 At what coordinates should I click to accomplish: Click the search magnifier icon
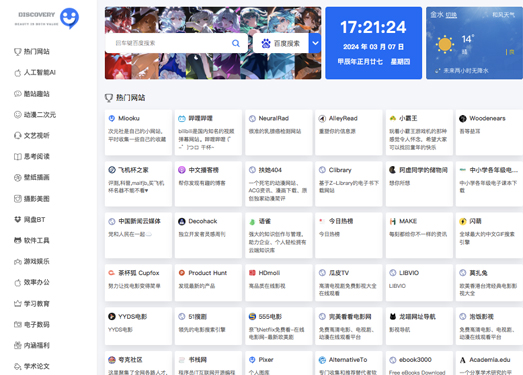tap(236, 43)
